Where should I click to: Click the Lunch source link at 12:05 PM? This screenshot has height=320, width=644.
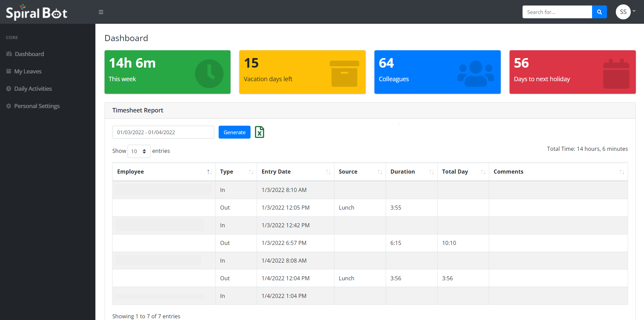click(346, 208)
